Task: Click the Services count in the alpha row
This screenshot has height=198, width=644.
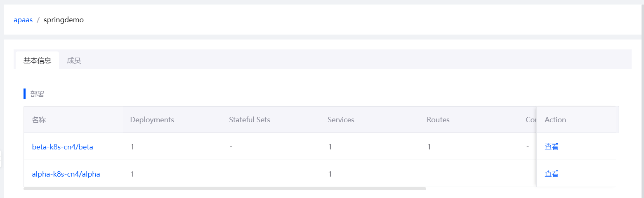Action: (330, 174)
